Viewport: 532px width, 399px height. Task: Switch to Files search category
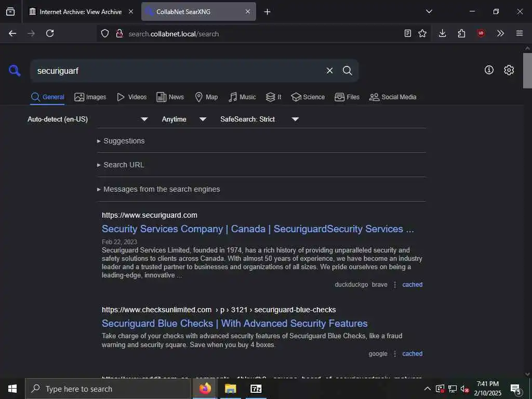click(347, 97)
